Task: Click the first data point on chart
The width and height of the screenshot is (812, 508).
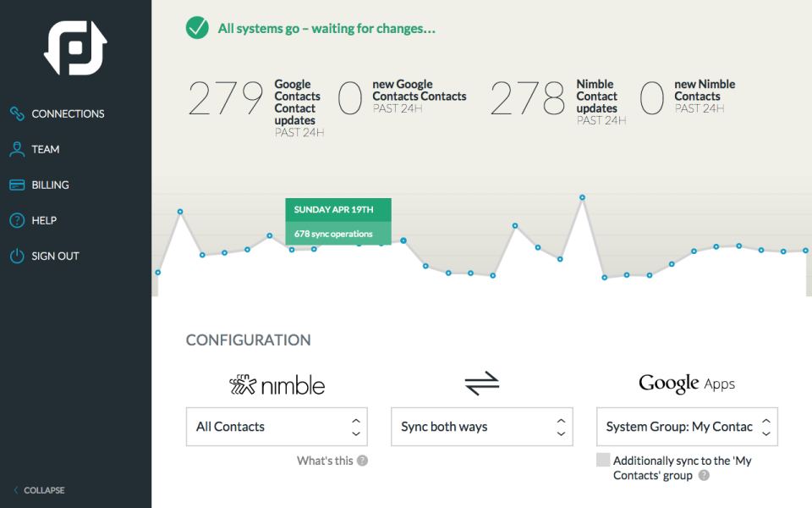Action: click(158, 273)
